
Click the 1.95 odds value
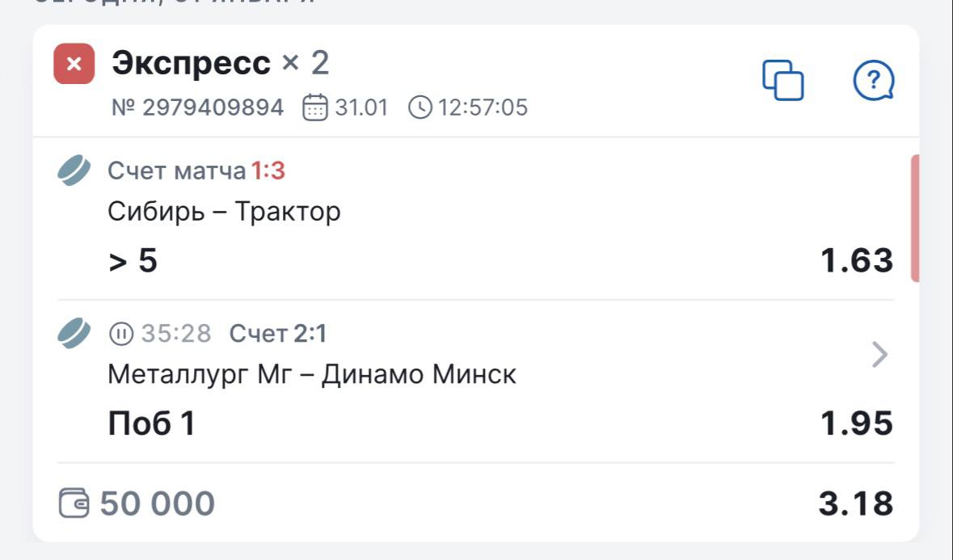click(x=856, y=423)
